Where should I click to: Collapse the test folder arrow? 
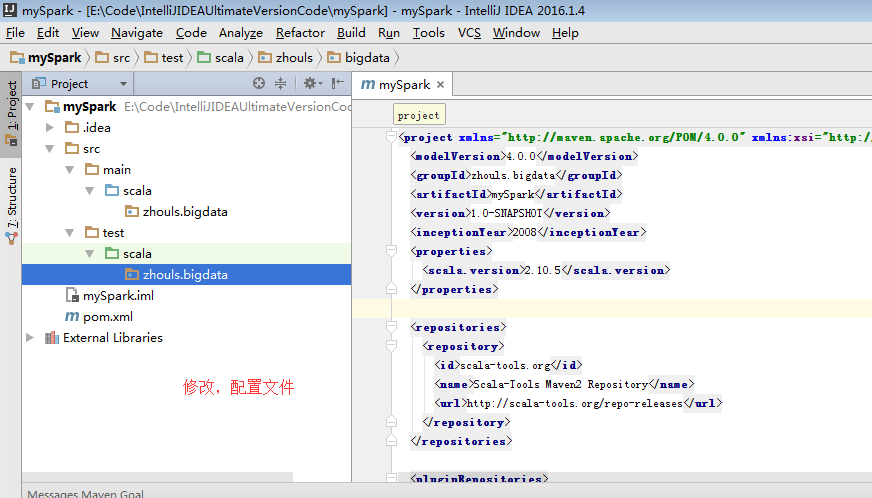(x=70, y=233)
